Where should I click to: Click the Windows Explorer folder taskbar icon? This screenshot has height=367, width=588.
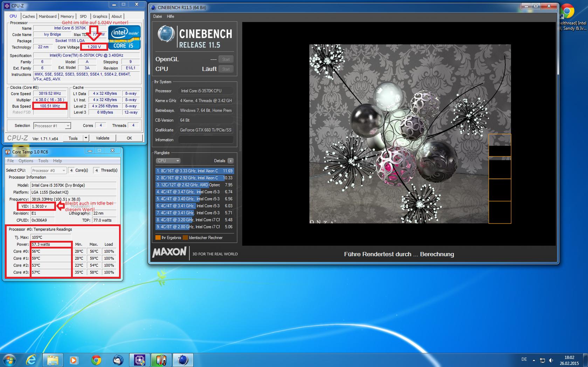click(53, 360)
